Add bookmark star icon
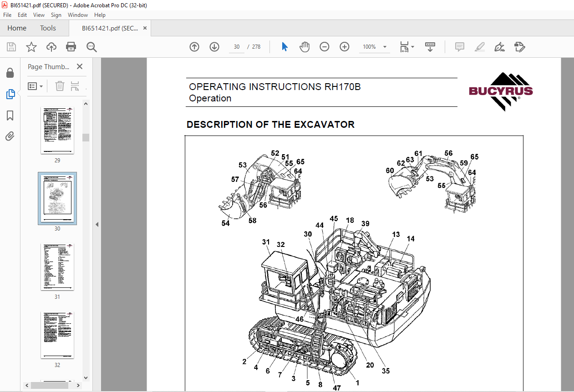Screen dimensions: 574x392 click(31, 47)
